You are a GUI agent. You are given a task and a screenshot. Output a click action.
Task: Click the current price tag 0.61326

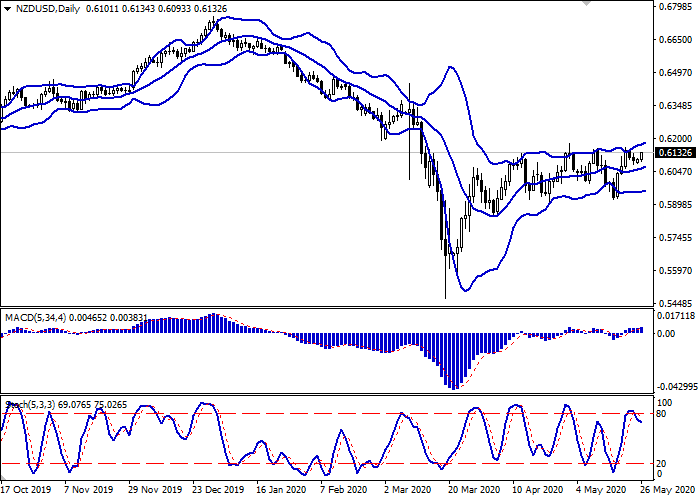coord(672,153)
